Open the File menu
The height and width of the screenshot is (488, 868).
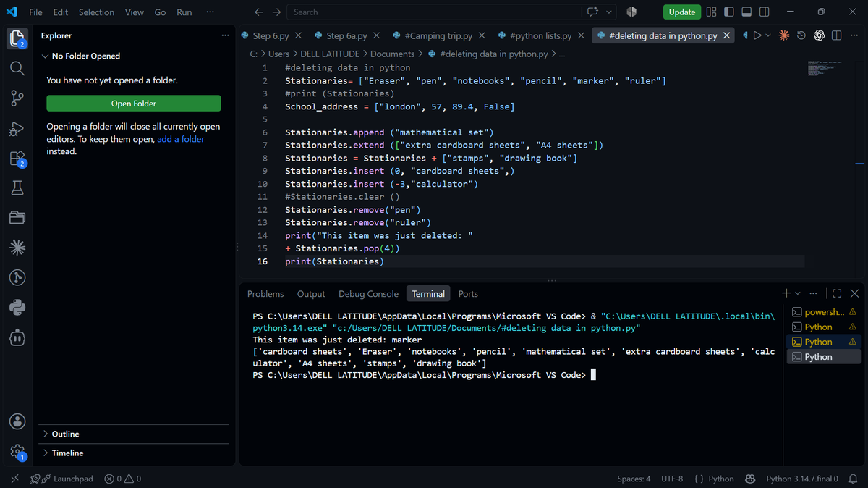35,12
